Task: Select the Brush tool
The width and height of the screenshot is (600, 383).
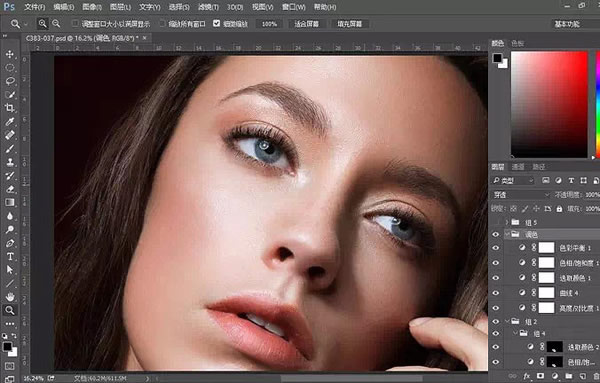Action: coord(10,148)
